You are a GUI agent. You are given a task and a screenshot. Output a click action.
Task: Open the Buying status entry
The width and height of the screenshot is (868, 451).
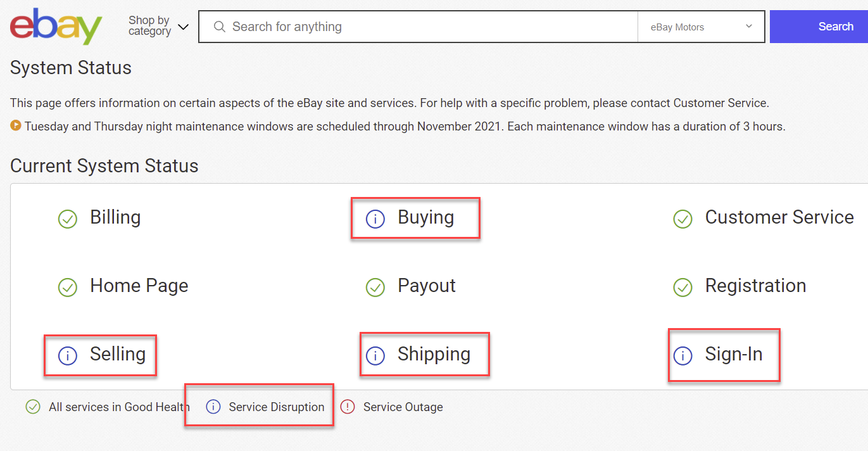(x=425, y=218)
